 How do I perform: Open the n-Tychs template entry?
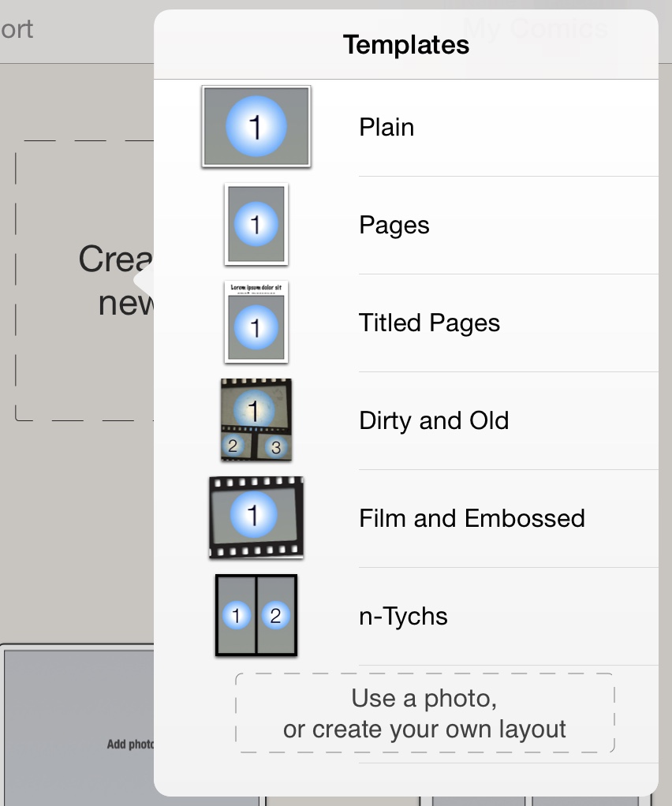coord(403,616)
